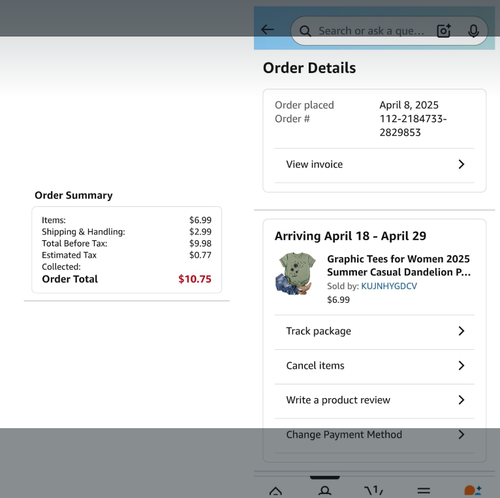
Task: Open the orange assistant icon
Action: [473, 490]
